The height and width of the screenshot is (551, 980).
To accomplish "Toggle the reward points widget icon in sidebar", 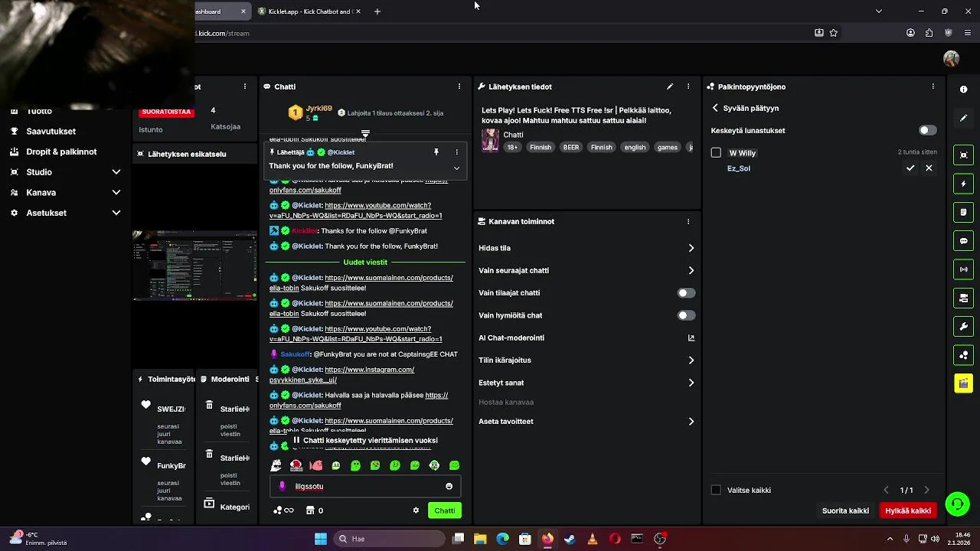I will (x=963, y=355).
